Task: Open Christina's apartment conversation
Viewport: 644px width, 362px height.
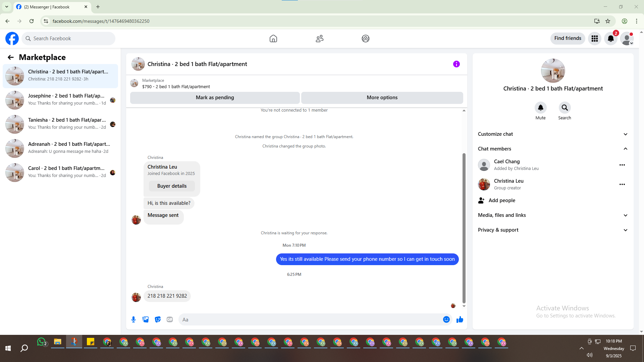Action: point(60,76)
